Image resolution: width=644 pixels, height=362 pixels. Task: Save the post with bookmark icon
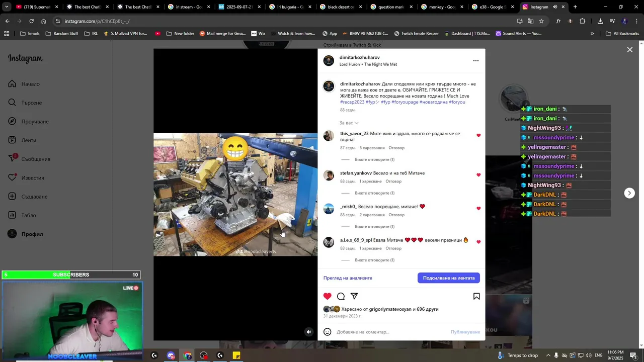tap(476, 296)
